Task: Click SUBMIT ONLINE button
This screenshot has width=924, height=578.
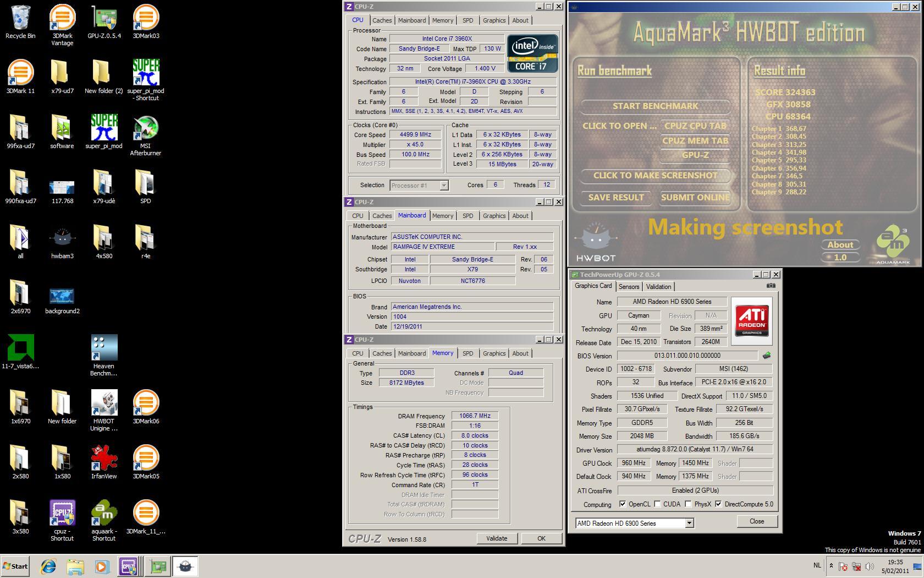Action: (695, 198)
